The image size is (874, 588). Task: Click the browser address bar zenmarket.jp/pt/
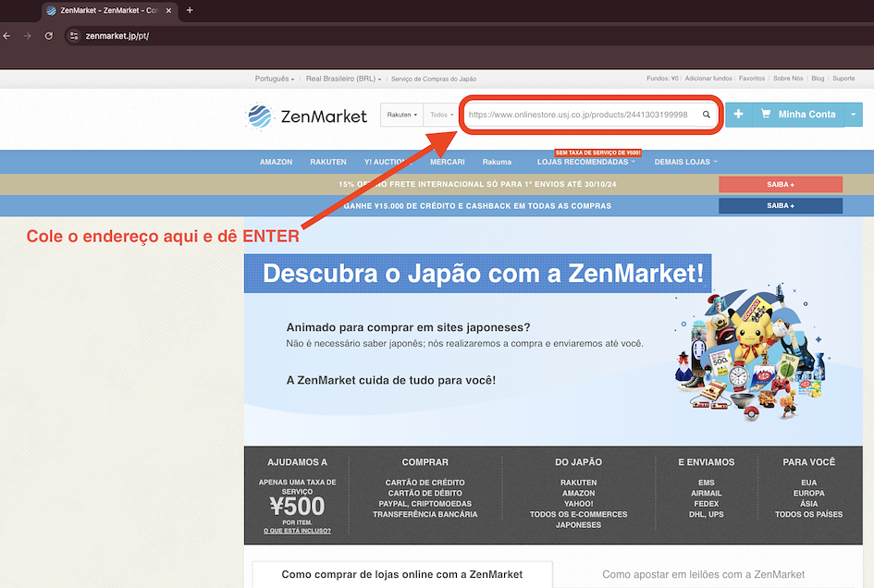pos(117,36)
